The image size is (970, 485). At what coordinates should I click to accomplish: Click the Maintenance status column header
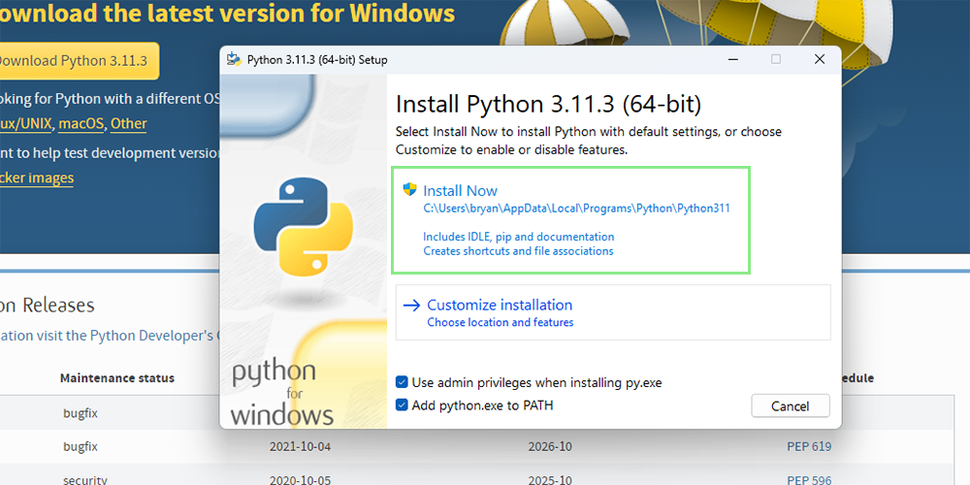click(x=117, y=378)
